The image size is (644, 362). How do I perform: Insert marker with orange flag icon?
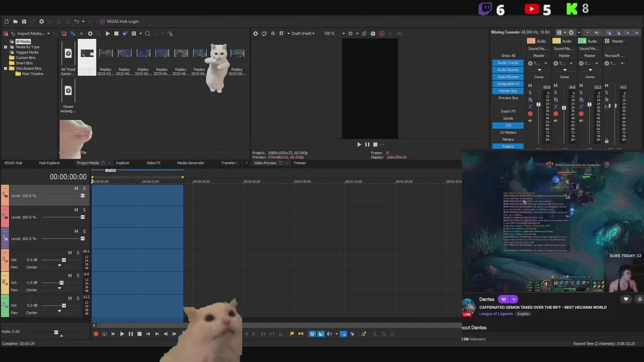pos(292,334)
